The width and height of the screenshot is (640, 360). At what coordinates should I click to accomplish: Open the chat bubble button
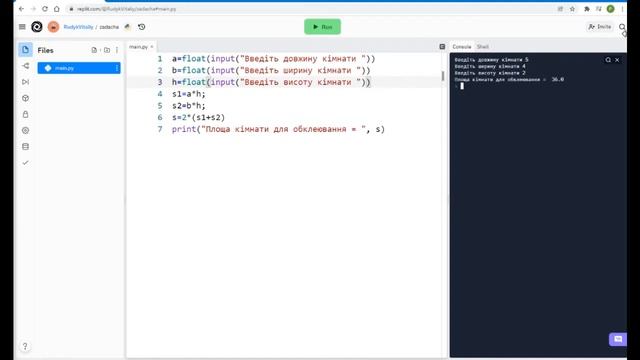click(618, 339)
